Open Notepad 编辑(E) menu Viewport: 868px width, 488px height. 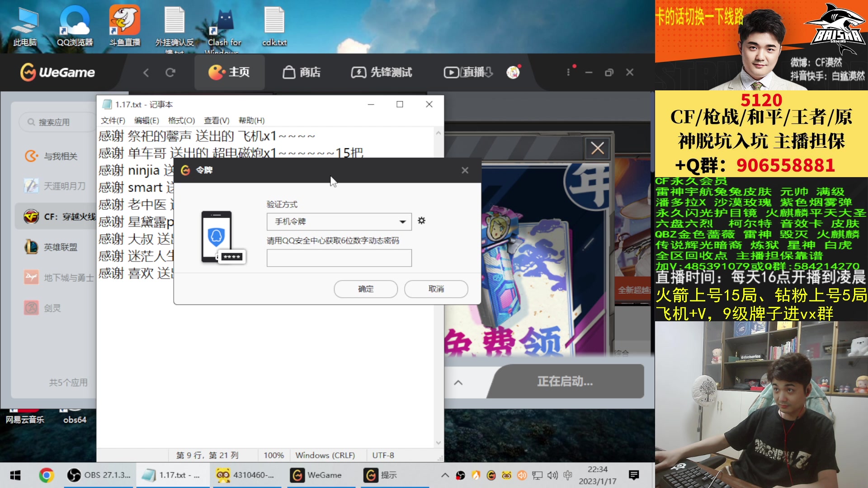[146, 121]
